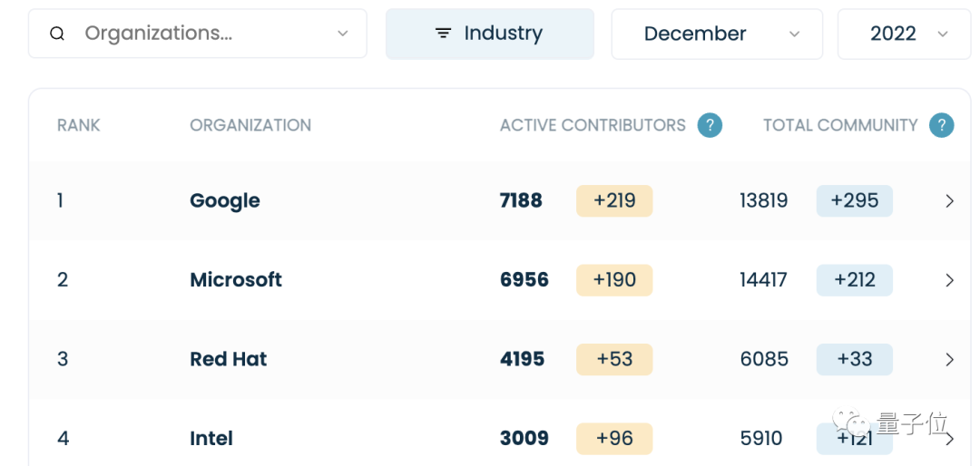Click Google's +219 contributors badge

coord(614,200)
